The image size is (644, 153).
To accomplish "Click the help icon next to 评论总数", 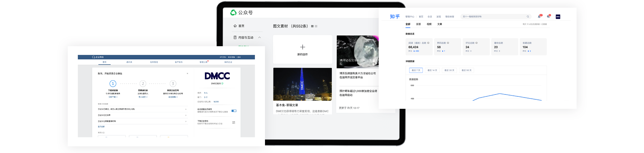I will pyautogui.click(x=477, y=43).
